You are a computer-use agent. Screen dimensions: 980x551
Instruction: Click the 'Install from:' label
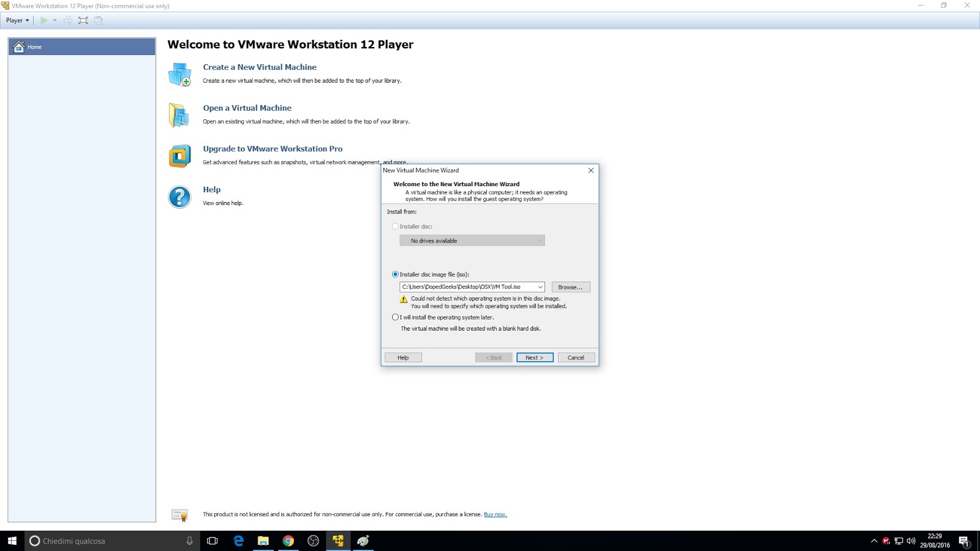[402, 212]
